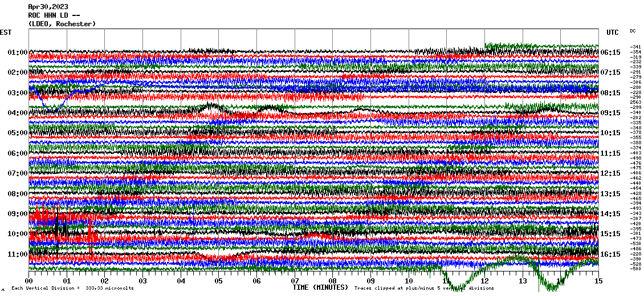This screenshot has width=644, height=296.
Task: Click the (LDEO, Rochester) station label
Action: 62,24
